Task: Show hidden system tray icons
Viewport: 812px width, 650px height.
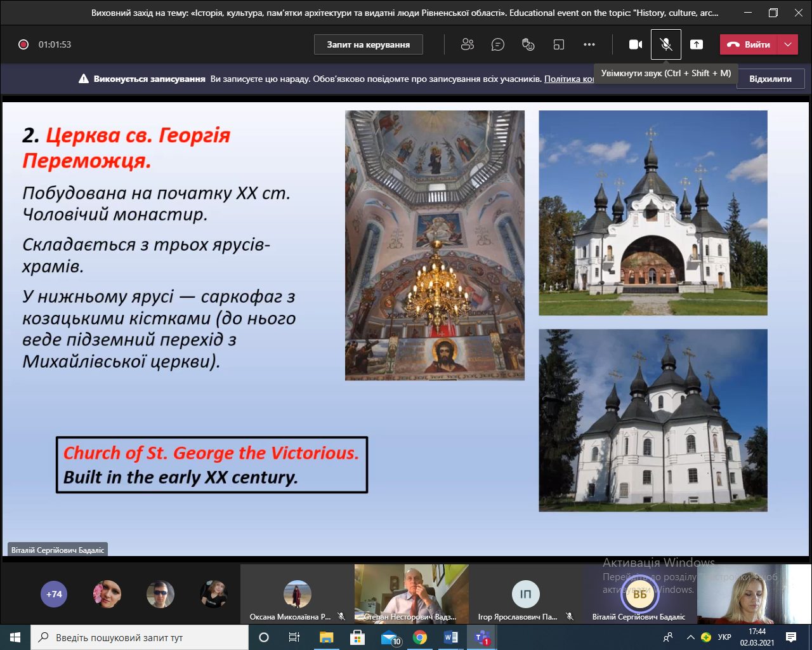Action: pos(690,637)
